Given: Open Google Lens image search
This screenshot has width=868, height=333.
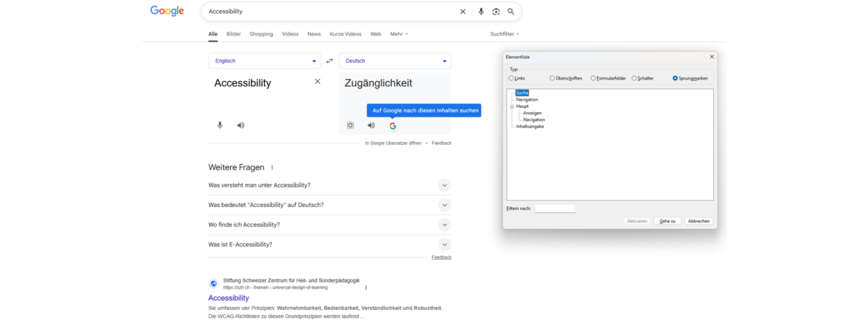Looking at the screenshot, I should (496, 12).
